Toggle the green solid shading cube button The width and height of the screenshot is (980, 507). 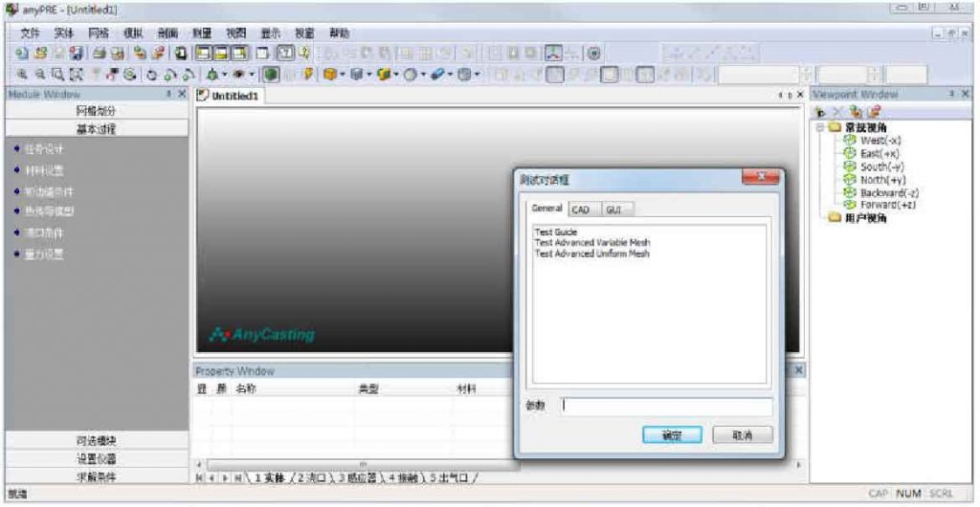click(269, 74)
